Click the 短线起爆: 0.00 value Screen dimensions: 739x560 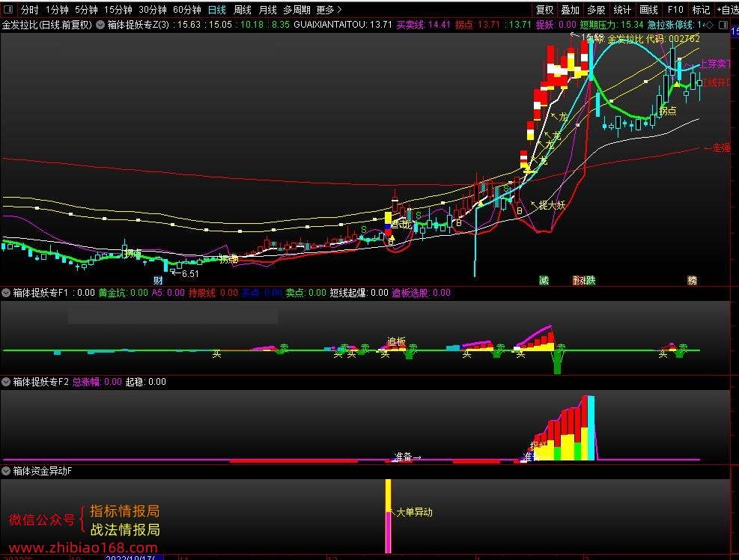tap(359, 293)
